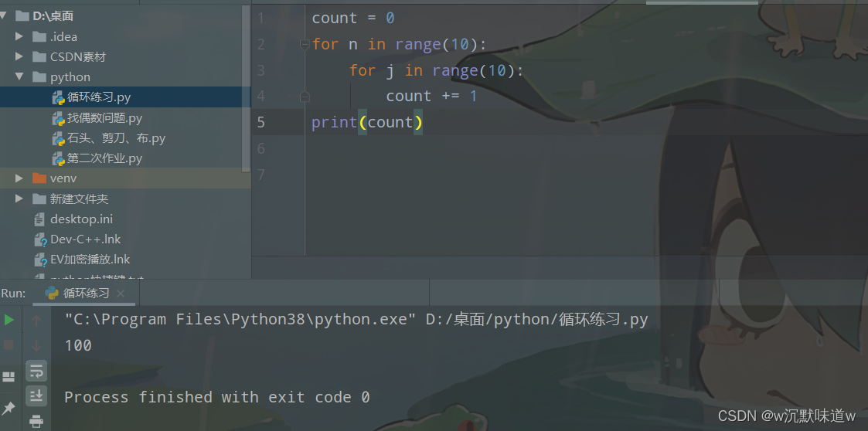Image resolution: width=868 pixels, height=431 pixels.
Task: Close the 循环练习 run tab
Action: 121,294
